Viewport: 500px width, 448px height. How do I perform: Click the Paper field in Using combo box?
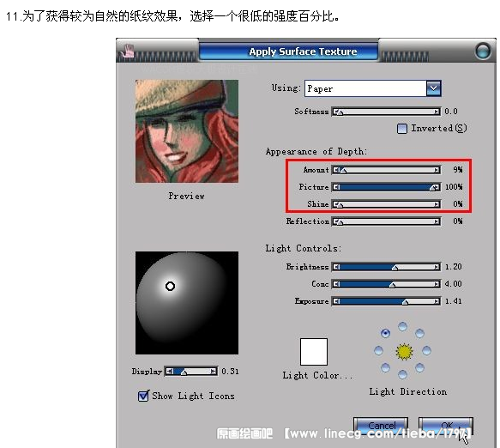pos(365,88)
